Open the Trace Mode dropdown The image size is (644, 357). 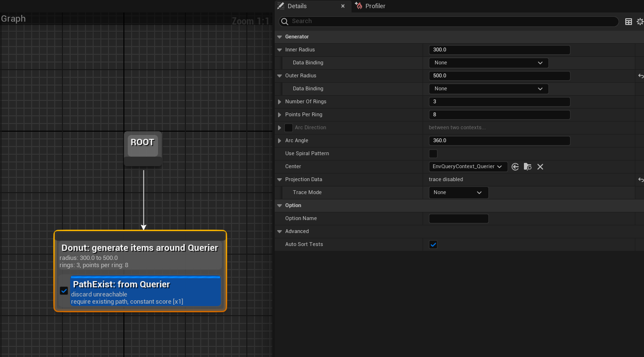point(459,193)
